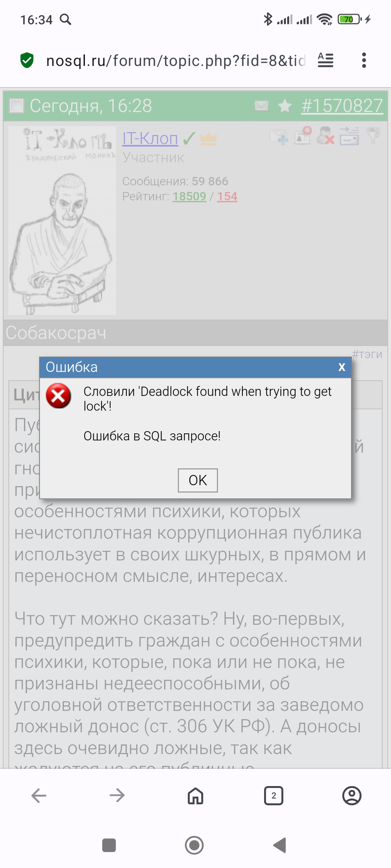Tick the post checkbox beside Сегодня, 16:28

click(17, 106)
